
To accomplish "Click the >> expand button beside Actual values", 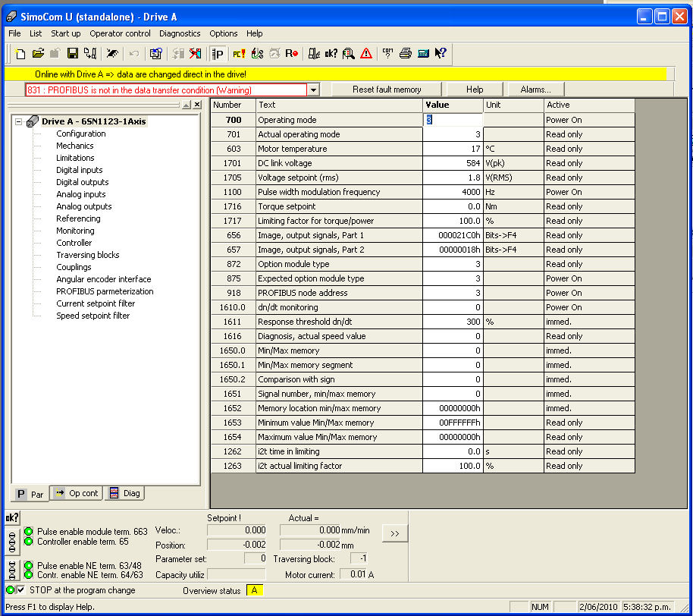I will point(395,533).
